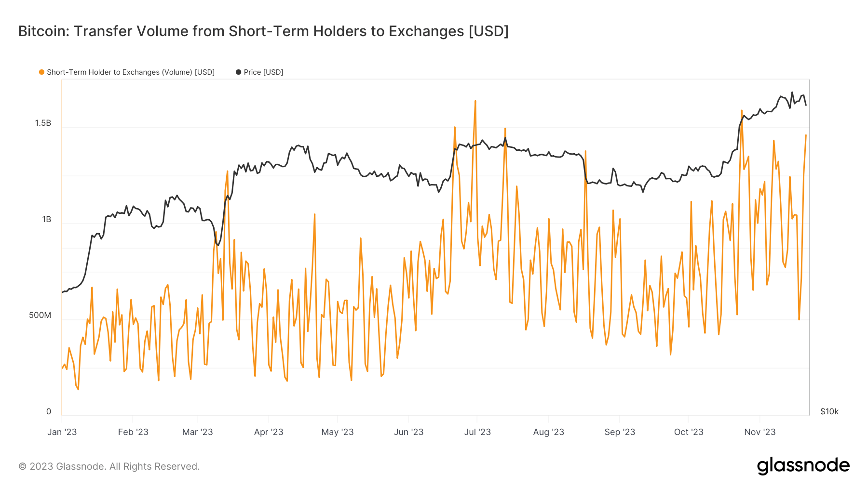Viewport: 868px width, 488px height.
Task: Click the chart title about Transfer Volume
Action: coord(263,31)
